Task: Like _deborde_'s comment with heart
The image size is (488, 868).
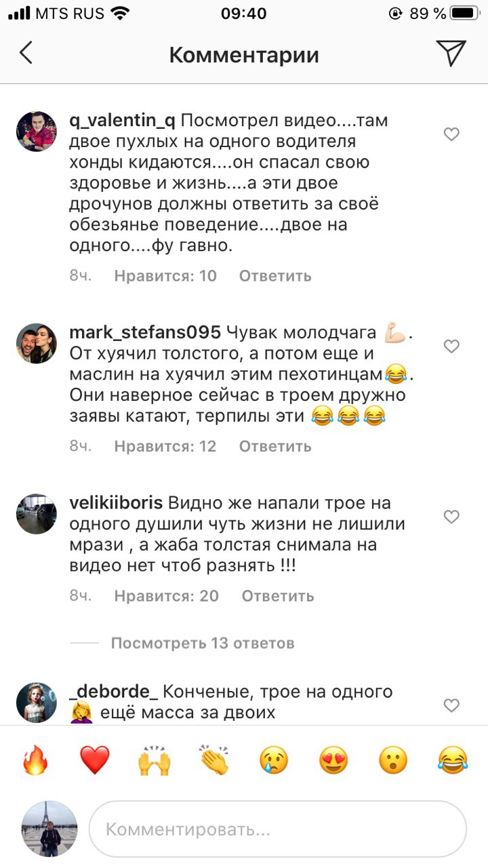Action: tap(451, 705)
